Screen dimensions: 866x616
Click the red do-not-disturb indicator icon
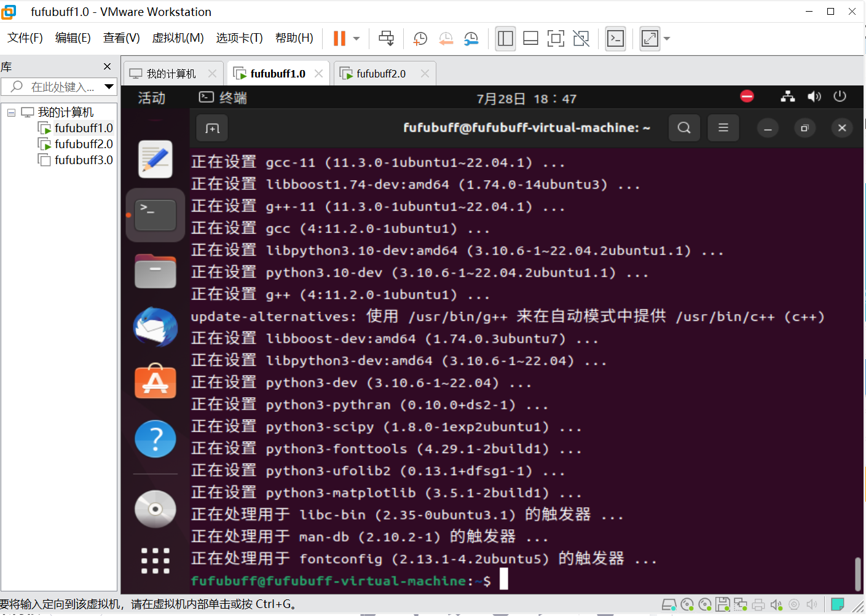(747, 97)
